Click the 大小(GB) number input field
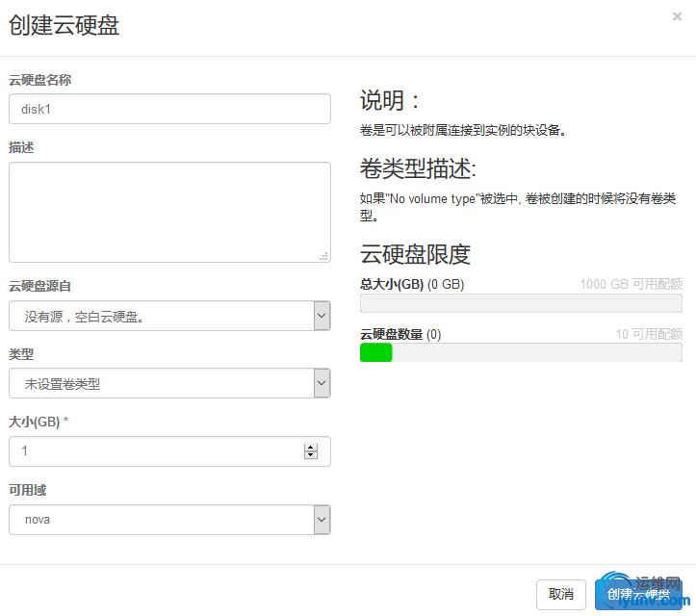696x616 pixels. pyautogui.click(x=154, y=451)
